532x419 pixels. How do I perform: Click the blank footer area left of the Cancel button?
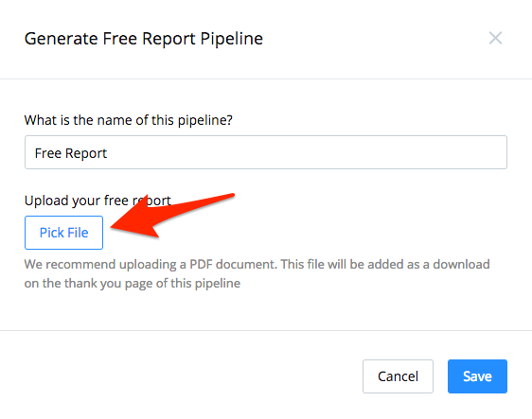point(181,376)
